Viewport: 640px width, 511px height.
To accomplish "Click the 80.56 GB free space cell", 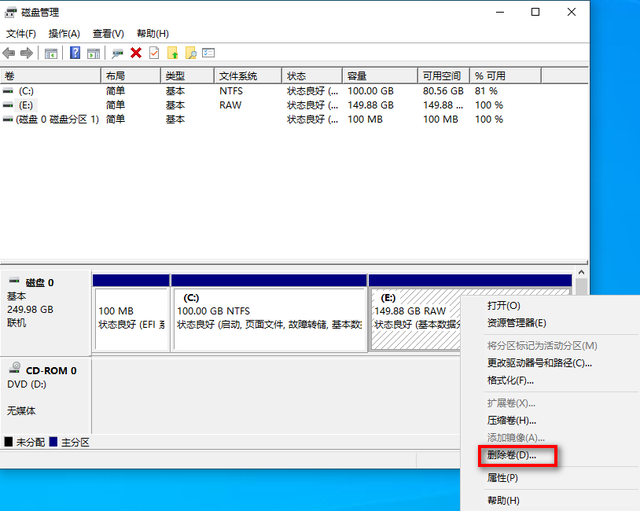I will click(x=443, y=91).
